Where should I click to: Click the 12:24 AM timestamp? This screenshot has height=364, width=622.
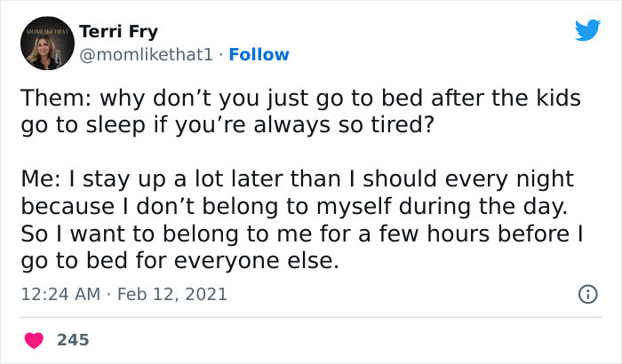61,293
